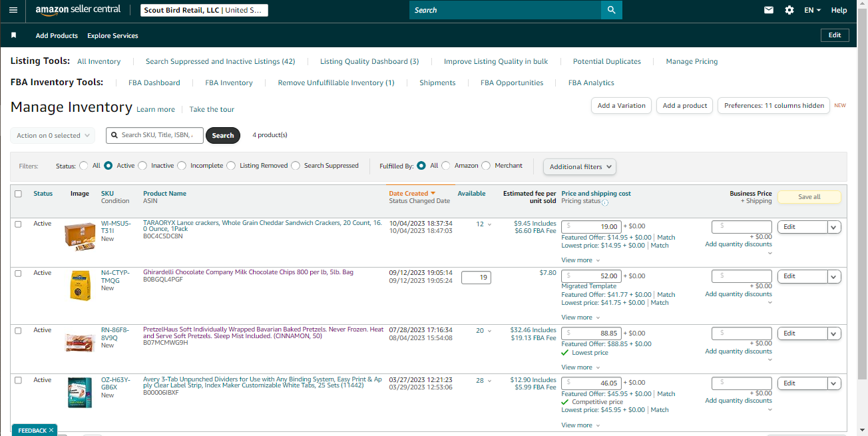
Task: Click Add quantity discounts for PretzelHaus row
Action: point(739,351)
